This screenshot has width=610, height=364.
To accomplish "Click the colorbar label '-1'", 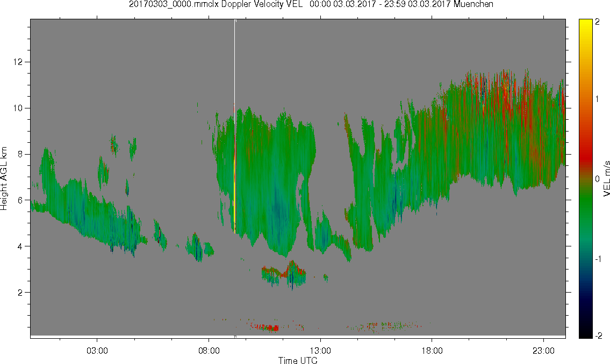I will pyautogui.click(x=598, y=259).
